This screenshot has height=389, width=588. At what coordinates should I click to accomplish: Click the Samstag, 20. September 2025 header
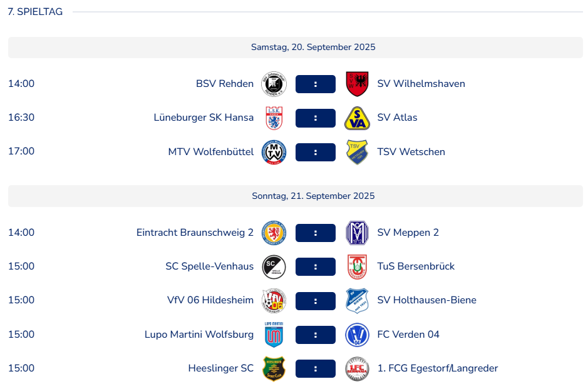(296, 47)
